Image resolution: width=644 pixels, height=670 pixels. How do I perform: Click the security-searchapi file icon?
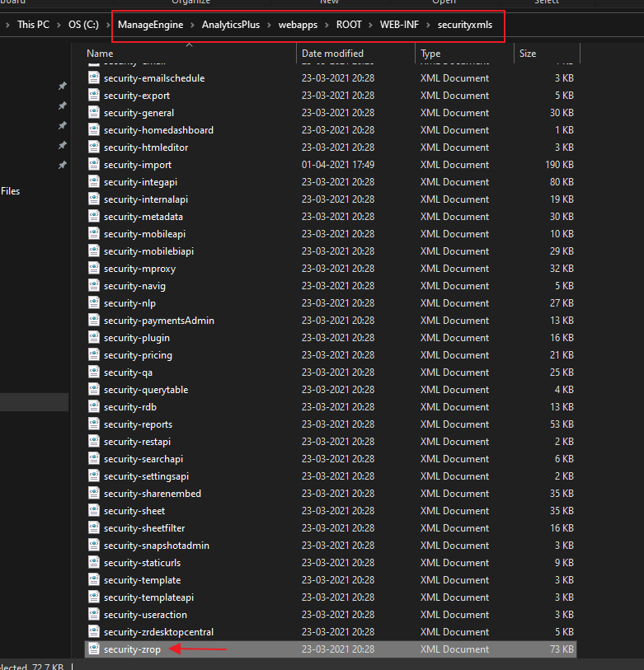(x=94, y=458)
